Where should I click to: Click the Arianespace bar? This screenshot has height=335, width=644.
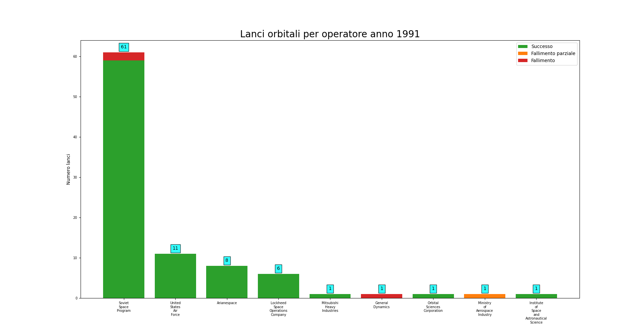(227, 282)
